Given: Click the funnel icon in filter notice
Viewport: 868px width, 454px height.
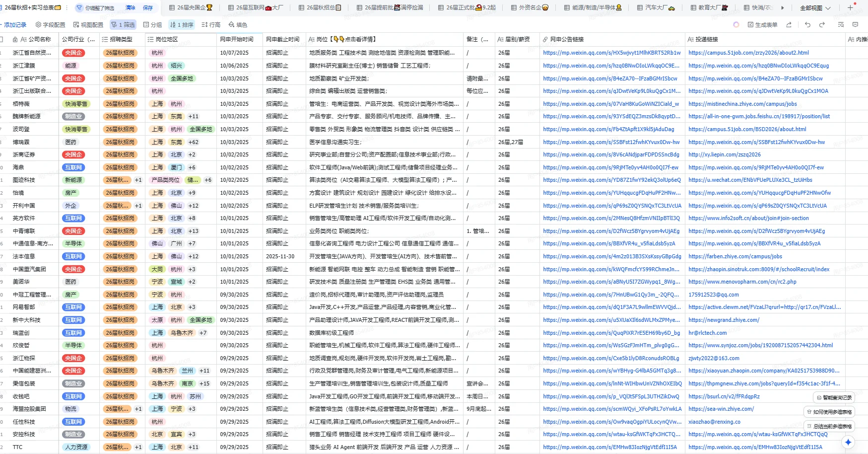Looking at the screenshot, I should pos(79,8).
